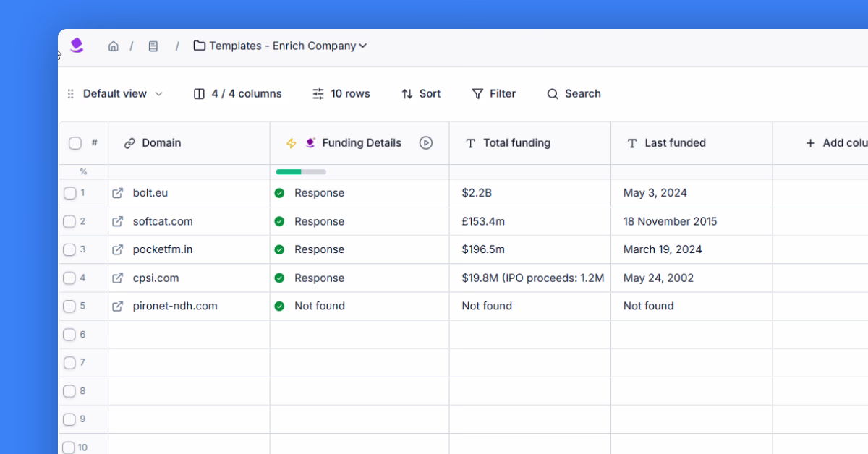Click green status check for cpsi.com row
Viewport: 868px width, 454px height.
[279, 278]
